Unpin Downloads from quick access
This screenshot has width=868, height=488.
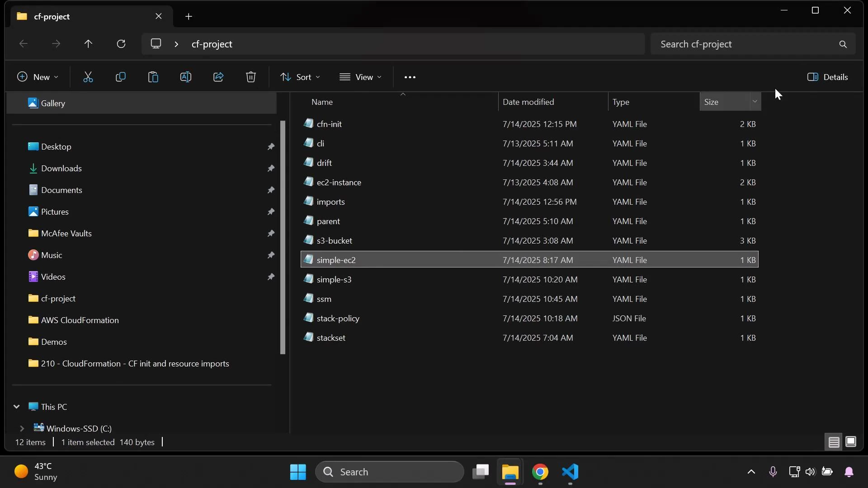271,168
